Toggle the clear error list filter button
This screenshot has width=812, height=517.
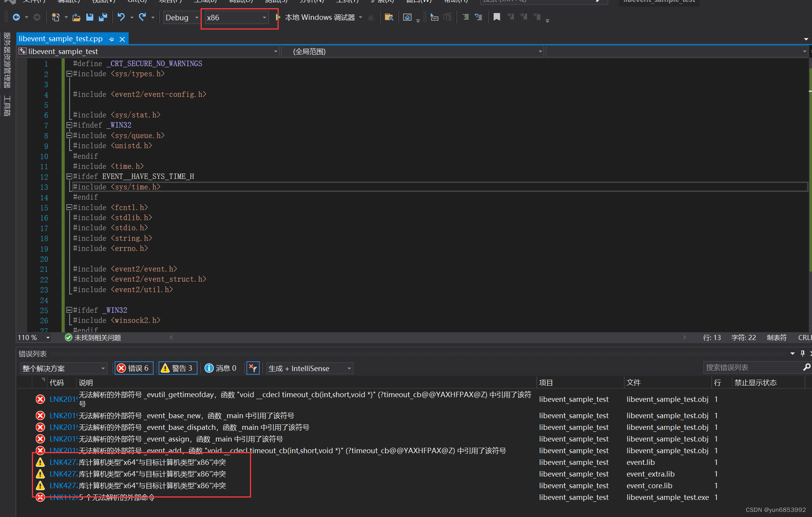click(253, 368)
